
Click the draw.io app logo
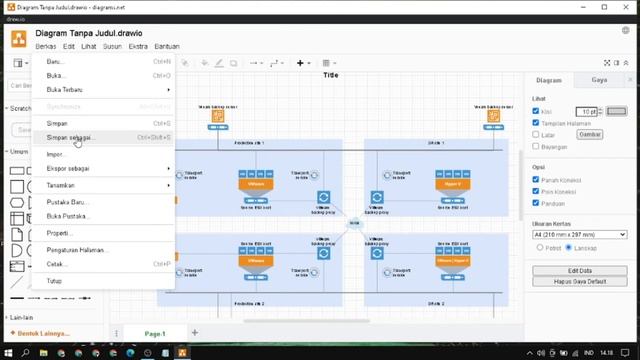[19, 39]
